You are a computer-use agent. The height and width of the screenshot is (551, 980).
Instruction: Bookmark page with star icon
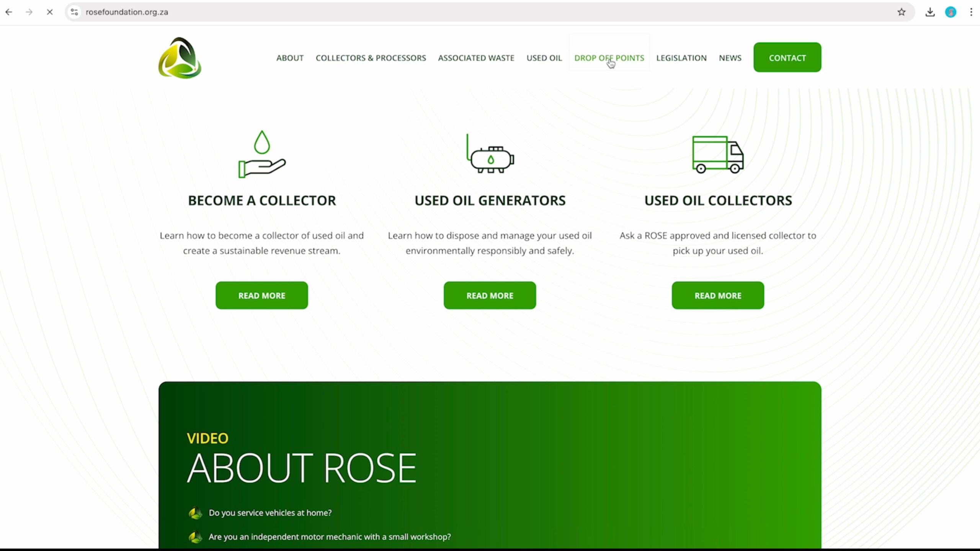[901, 12]
